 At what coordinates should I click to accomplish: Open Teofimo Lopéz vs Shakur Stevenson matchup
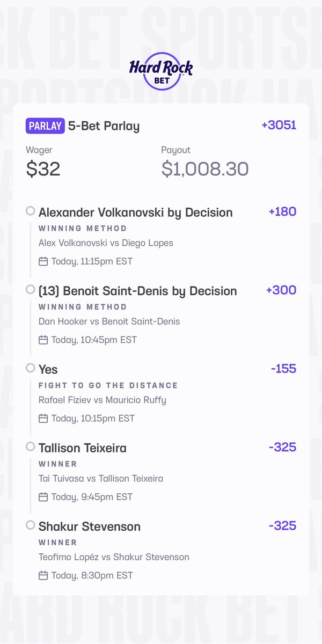(x=114, y=557)
